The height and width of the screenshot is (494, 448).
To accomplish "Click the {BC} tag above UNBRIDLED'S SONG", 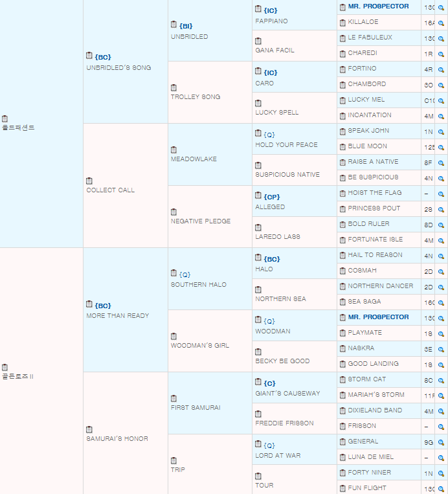I will (103, 57).
